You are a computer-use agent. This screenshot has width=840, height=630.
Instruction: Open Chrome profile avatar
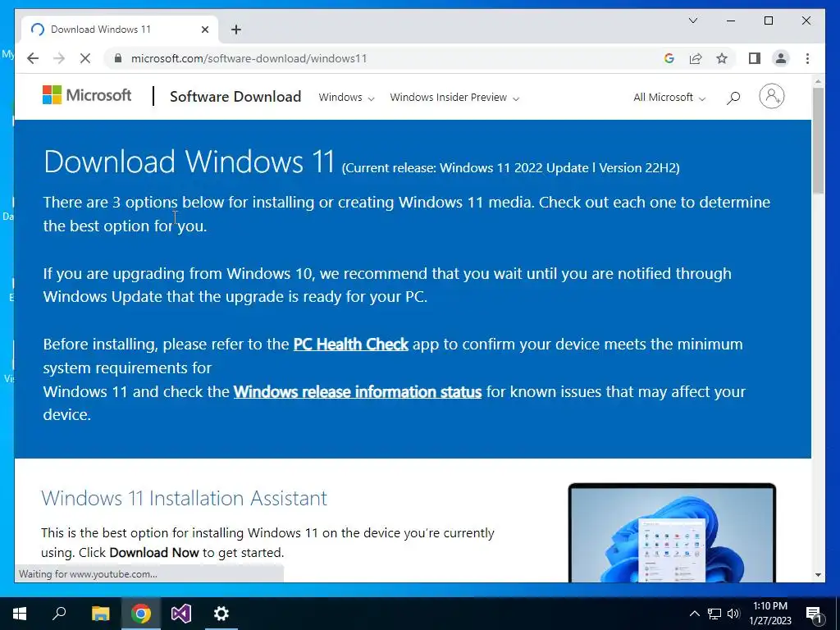781,58
